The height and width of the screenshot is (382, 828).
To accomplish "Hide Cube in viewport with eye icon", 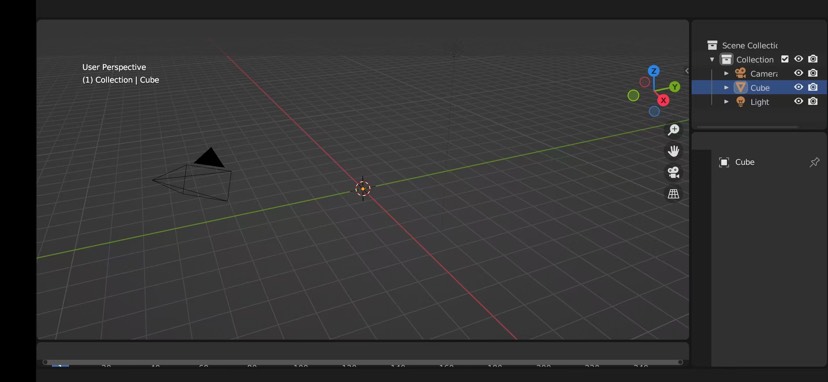I will pyautogui.click(x=798, y=87).
